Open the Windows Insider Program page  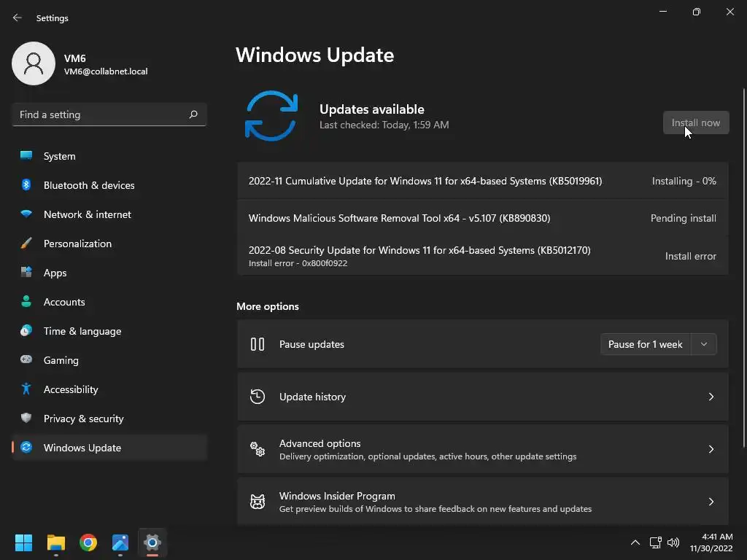(x=483, y=502)
